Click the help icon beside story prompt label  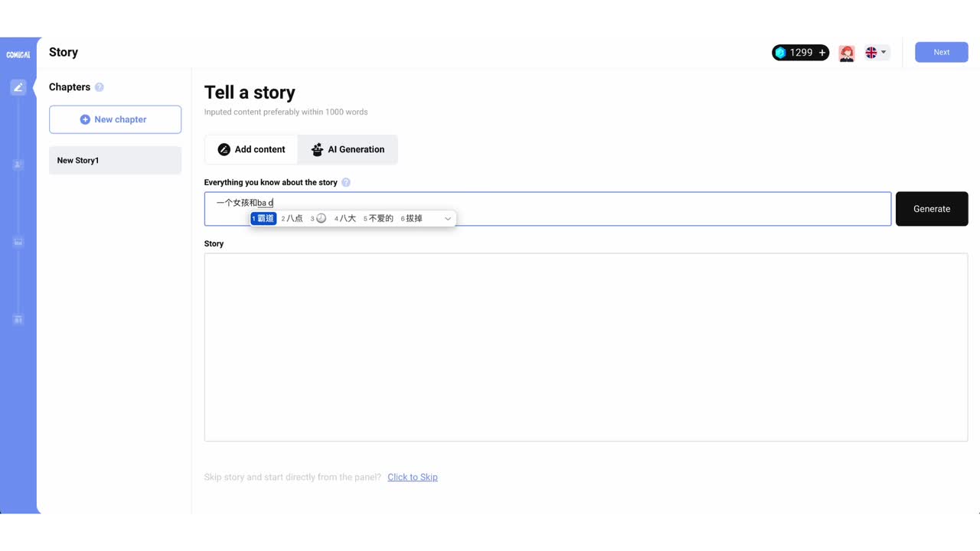pyautogui.click(x=346, y=182)
